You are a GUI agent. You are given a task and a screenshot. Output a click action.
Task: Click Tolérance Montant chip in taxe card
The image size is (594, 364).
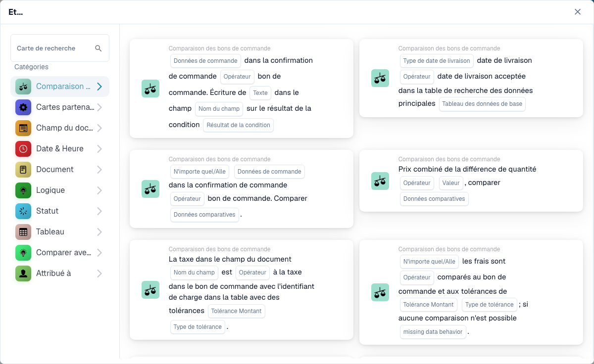click(237, 311)
